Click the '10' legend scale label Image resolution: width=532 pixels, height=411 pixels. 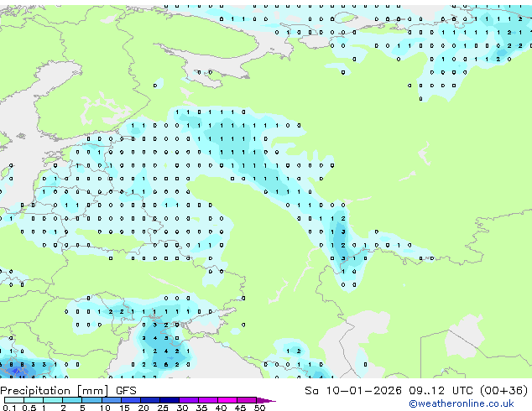(x=105, y=408)
